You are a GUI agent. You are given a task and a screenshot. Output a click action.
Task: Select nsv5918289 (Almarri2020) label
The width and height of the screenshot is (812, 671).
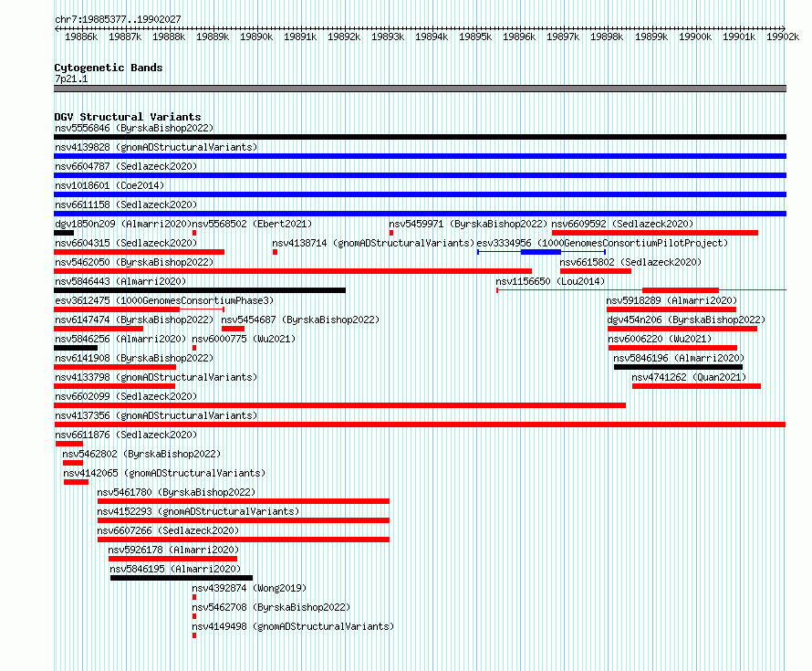[671, 300]
